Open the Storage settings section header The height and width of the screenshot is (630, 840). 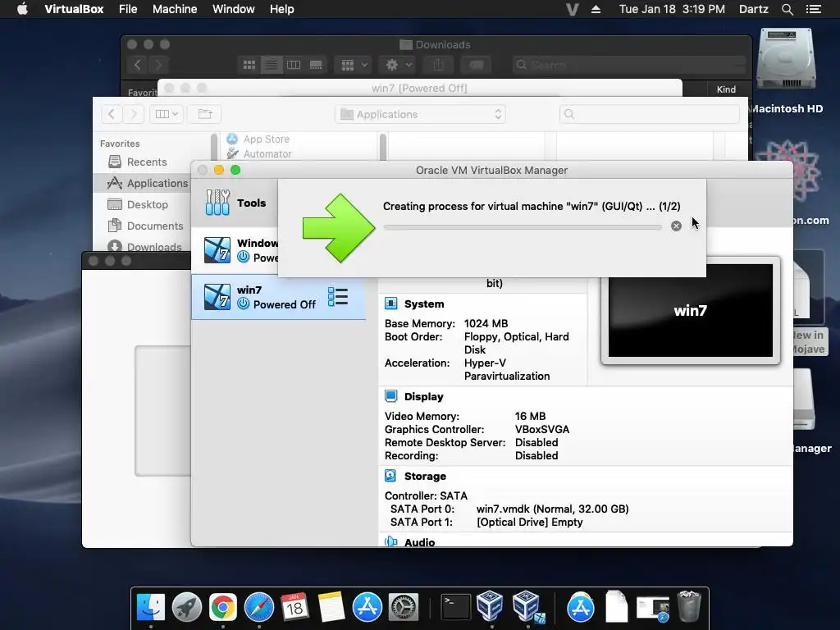coord(425,477)
